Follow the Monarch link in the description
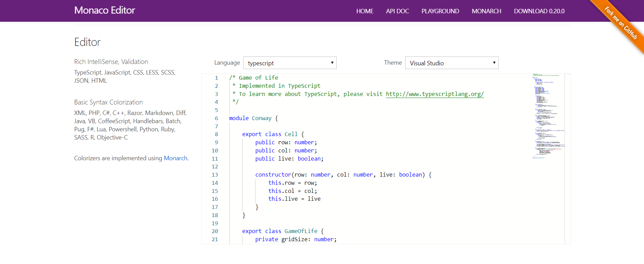644x264 pixels. (x=175, y=158)
